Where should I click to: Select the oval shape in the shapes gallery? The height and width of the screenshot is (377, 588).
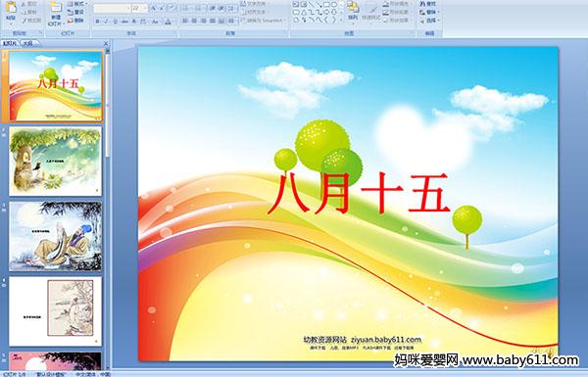point(334,5)
